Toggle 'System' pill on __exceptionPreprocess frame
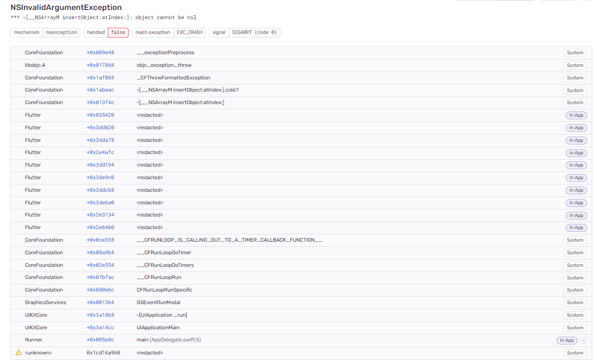 pyautogui.click(x=575, y=52)
